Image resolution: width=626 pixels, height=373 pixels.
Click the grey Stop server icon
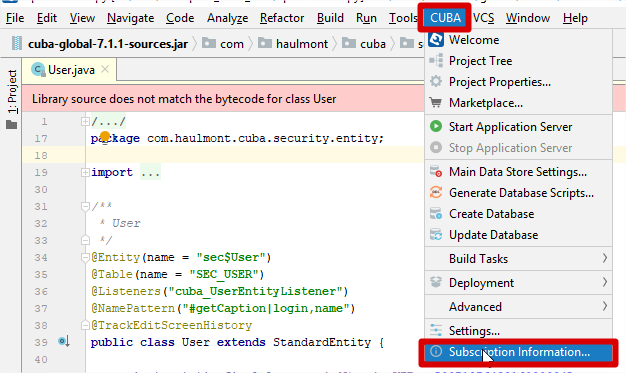(436, 148)
